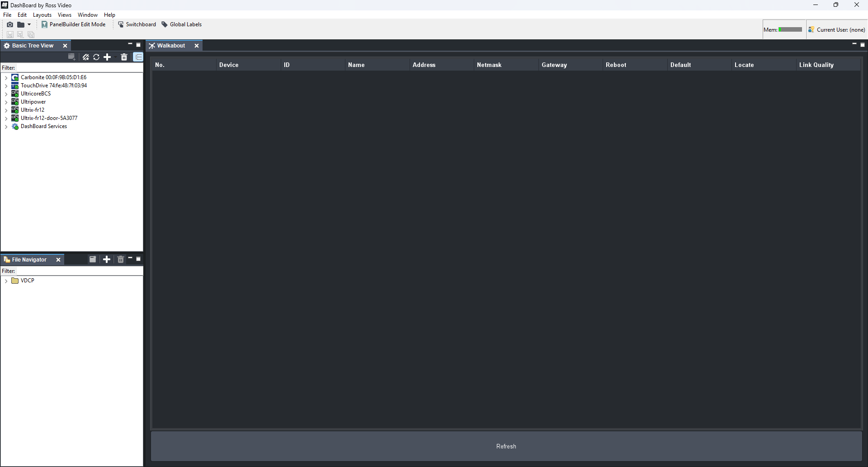Select Ultrix-fr12 in the tree
The width and height of the screenshot is (868, 467).
(x=33, y=110)
